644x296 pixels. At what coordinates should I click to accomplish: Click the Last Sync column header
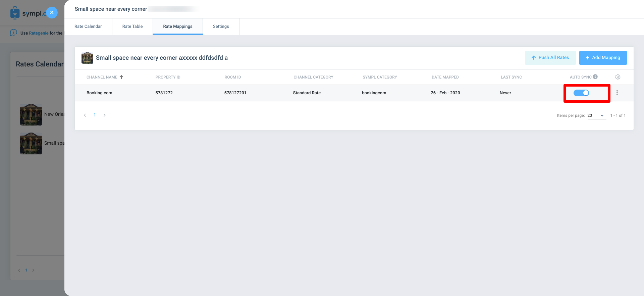pyautogui.click(x=512, y=77)
